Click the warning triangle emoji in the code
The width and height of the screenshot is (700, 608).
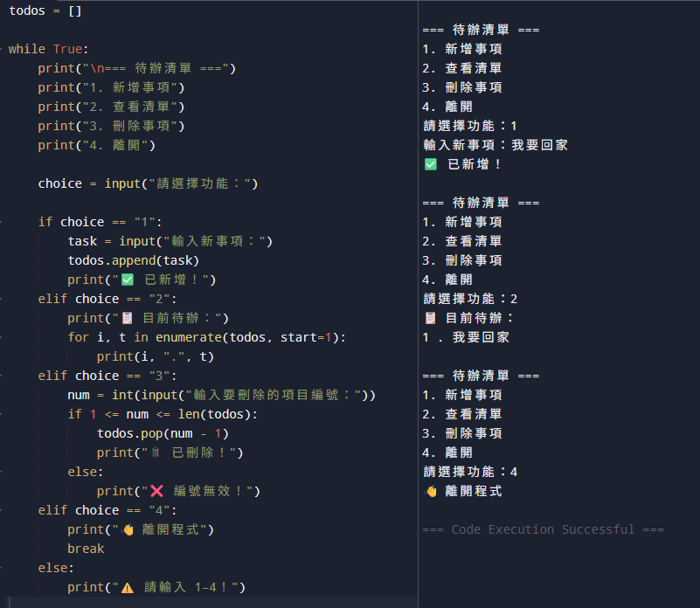128,587
